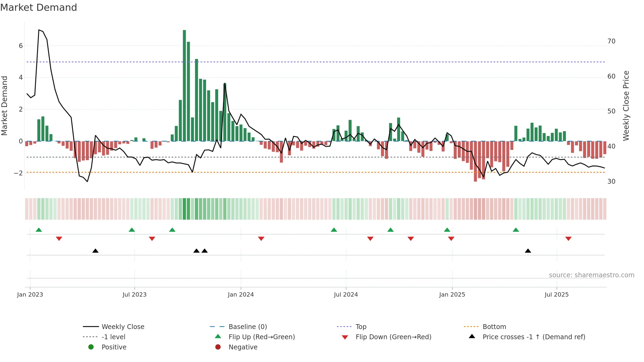The image size is (644, 362).
Task: Click the solid Weekly Close line sample
Action: coord(91,327)
